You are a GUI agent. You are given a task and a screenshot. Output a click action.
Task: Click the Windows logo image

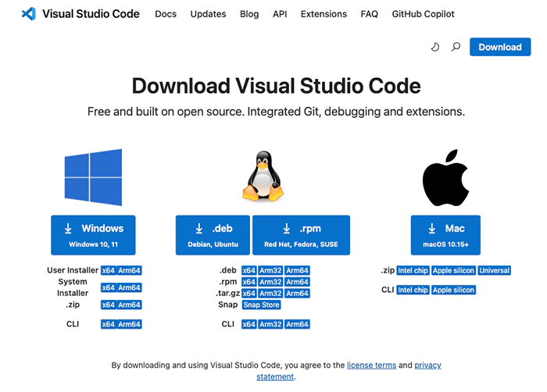pos(93,177)
